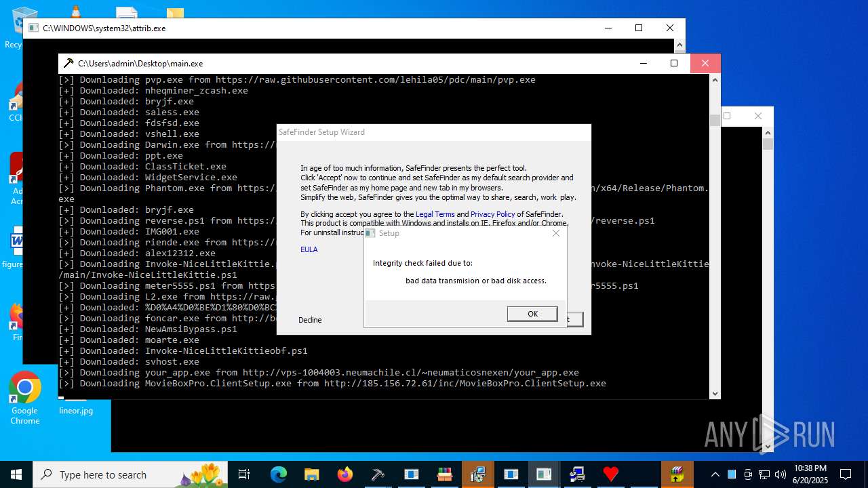Open the network tray icon
Image resolution: width=868 pixels, height=488 pixels.
pyautogui.click(x=764, y=474)
